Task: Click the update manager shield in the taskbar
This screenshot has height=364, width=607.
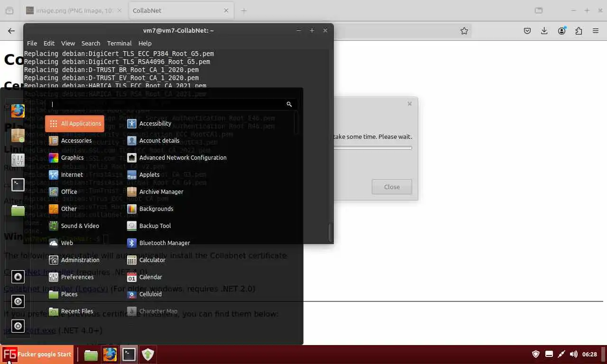Action: click(x=148, y=355)
